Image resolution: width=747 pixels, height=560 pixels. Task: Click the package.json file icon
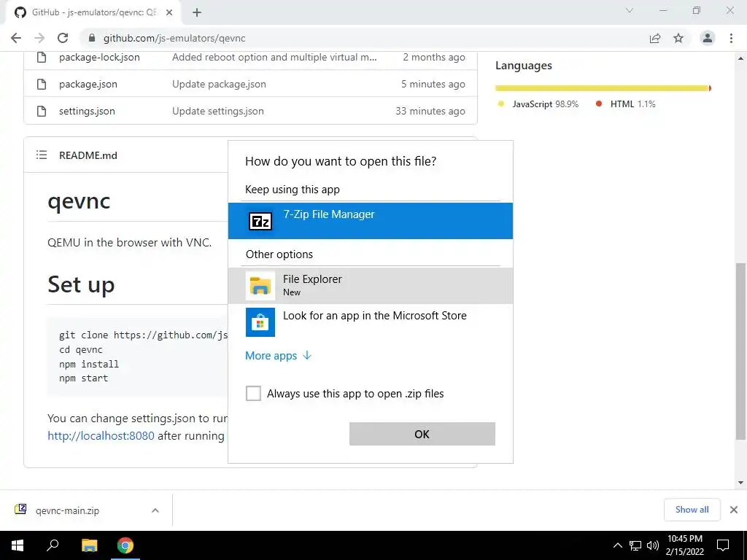pyautogui.click(x=42, y=85)
